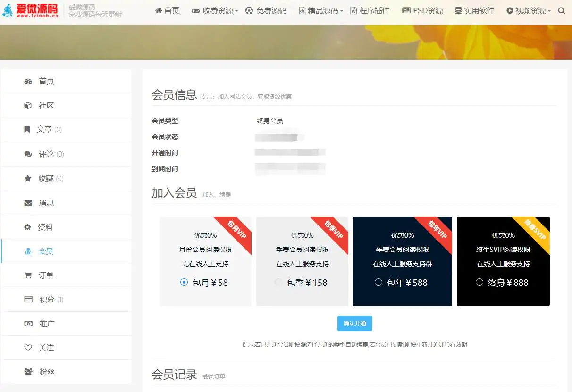The height and width of the screenshot is (392, 572).
Task: Click the heart icon beside 关注
Action: [x=28, y=348]
